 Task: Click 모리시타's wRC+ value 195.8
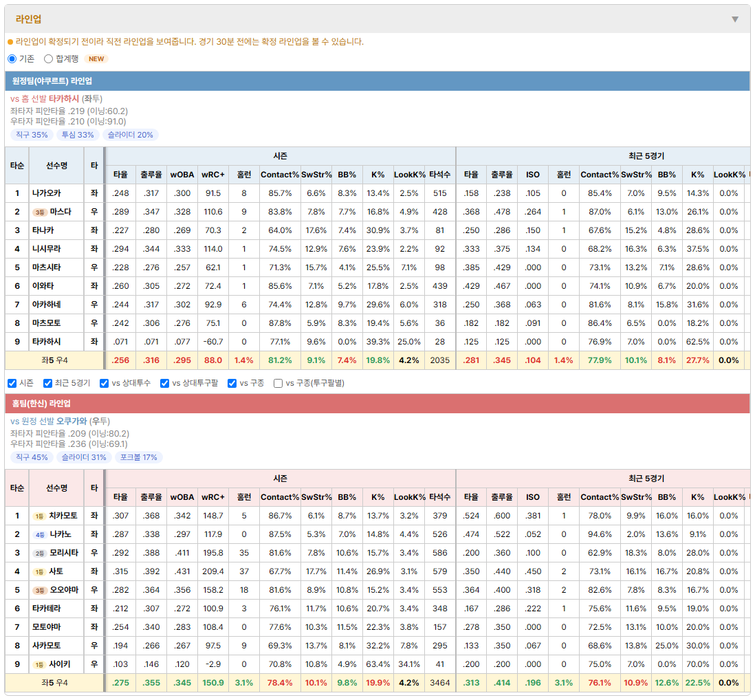pos(213,553)
